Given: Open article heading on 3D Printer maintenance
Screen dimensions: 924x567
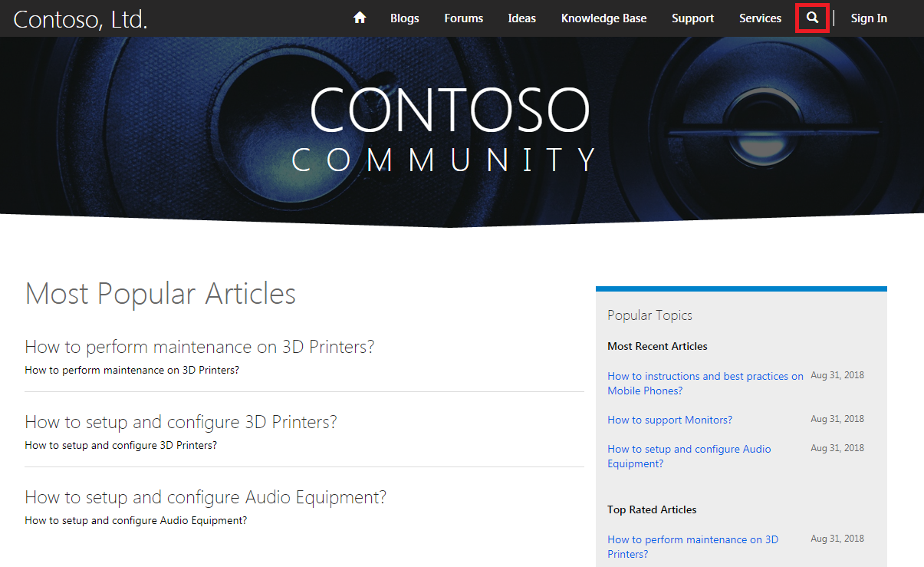Looking at the screenshot, I should click(x=199, y=347).
